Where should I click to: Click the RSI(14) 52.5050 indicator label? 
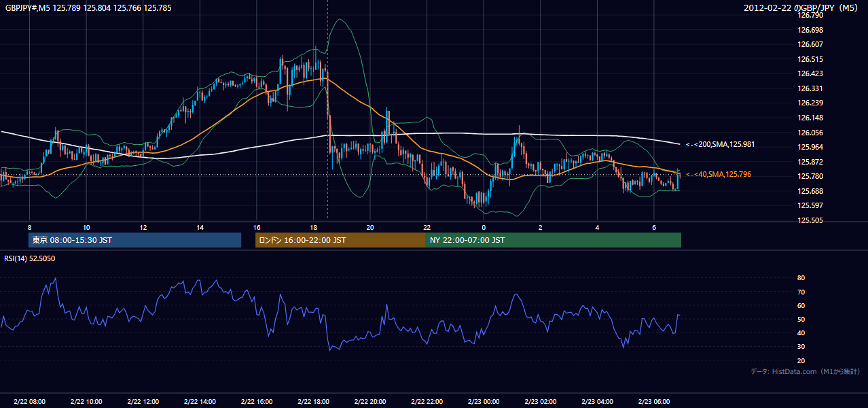coord(30,258)
